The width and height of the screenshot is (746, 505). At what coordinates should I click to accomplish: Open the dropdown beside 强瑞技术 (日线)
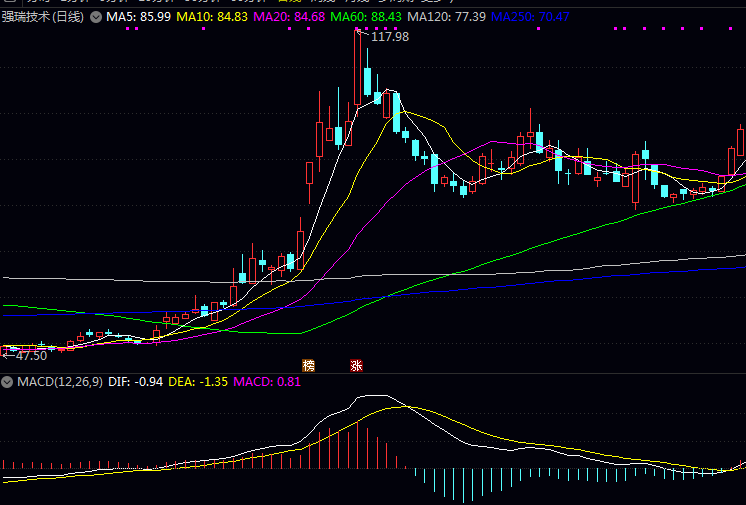pos(96,18)
